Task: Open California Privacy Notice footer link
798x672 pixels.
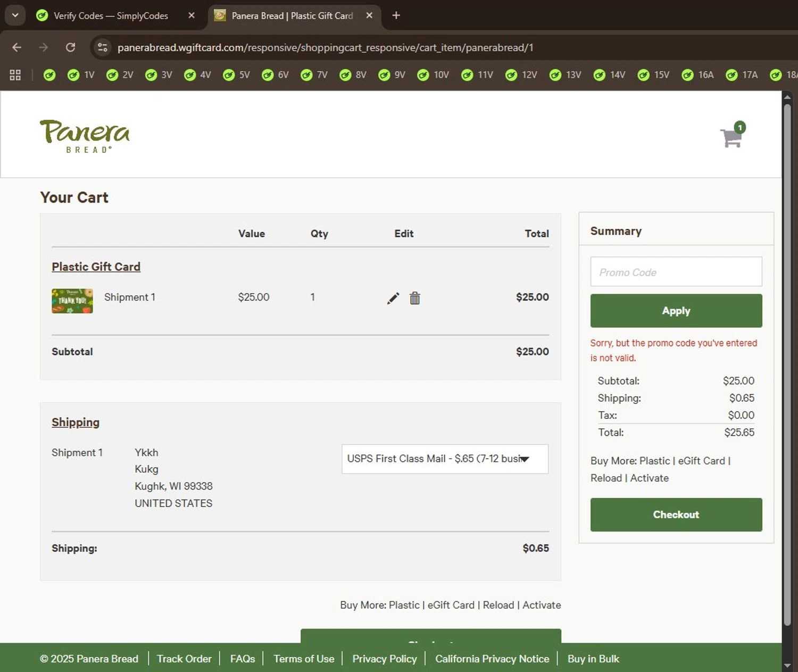Action: pos(492,659)
